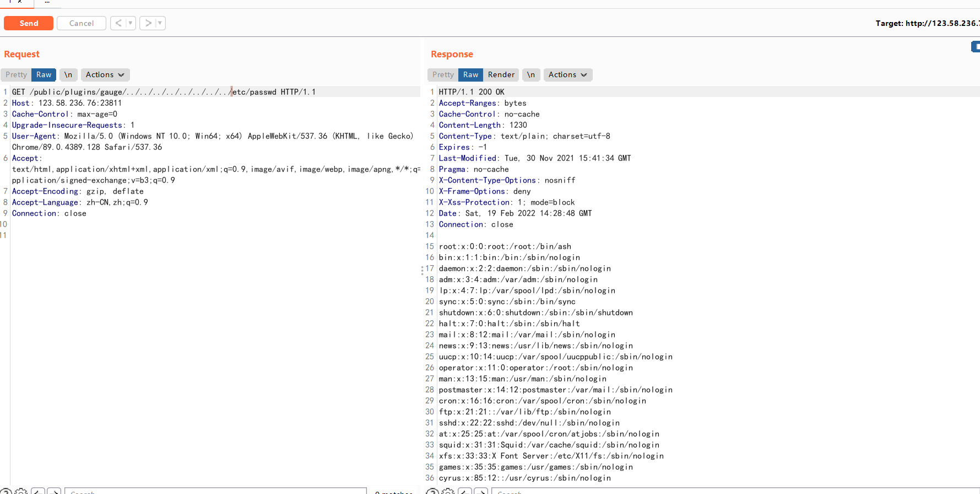Open Request pane help icon
The width and height of the screenshot is (980, 494).
coord(6,491)
